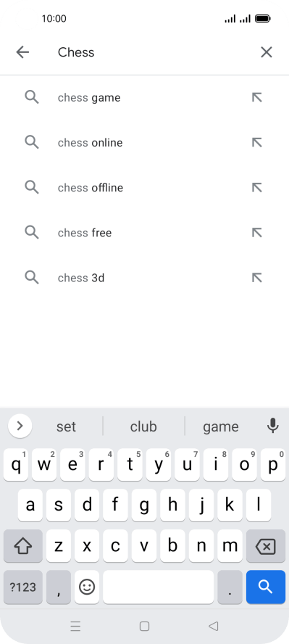This screenshot has height=644, width=289.
Task: Choose the 'chess offline' suggestion
Action: [144, 188]
